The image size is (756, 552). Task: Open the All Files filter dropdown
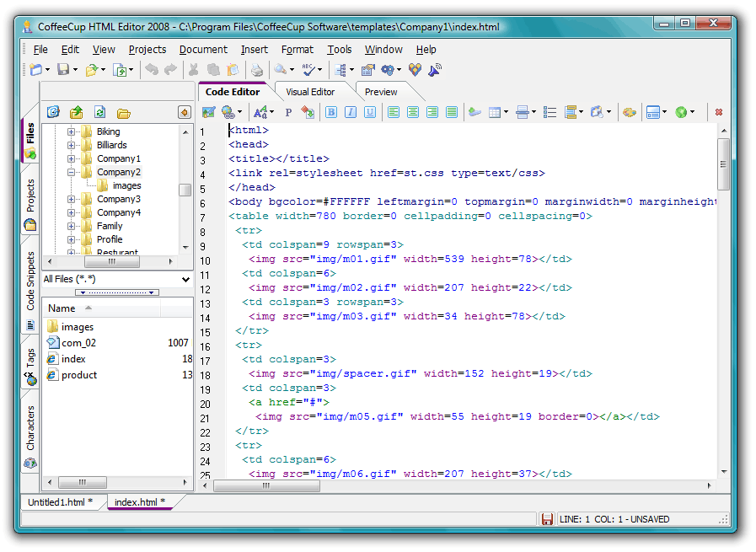(x=185, y=279)
